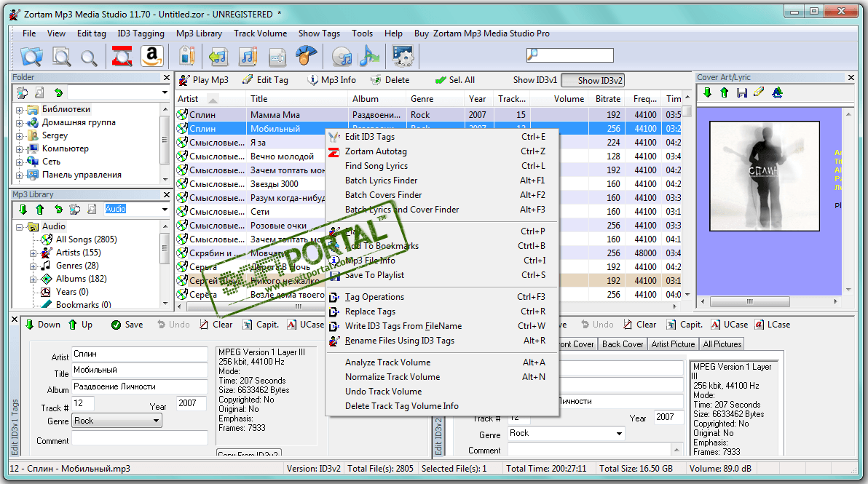Screen dimensions: 868x484
Task: Click the plain magnifier search toolbar icon
Action: coord(89,57)
